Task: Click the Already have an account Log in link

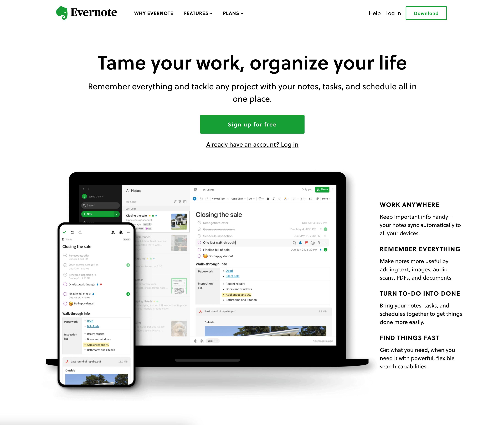Action: (252, 144)
